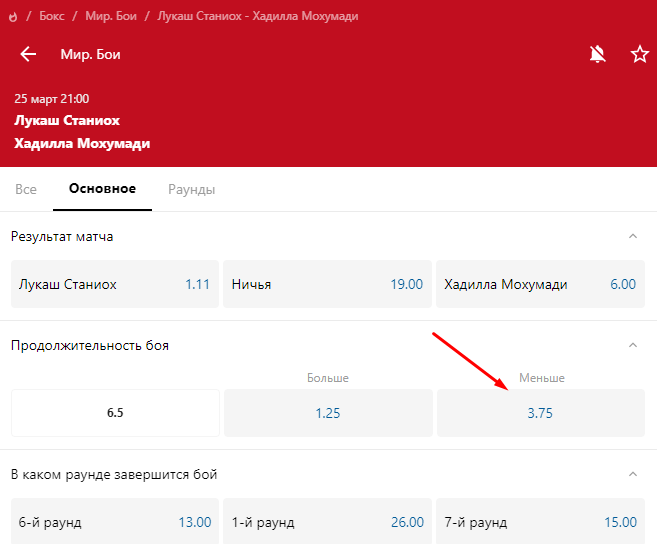Pick Меньше 6.5 at odds 3.75
Screen dimensions: 657x544
[x=541, y=413]
